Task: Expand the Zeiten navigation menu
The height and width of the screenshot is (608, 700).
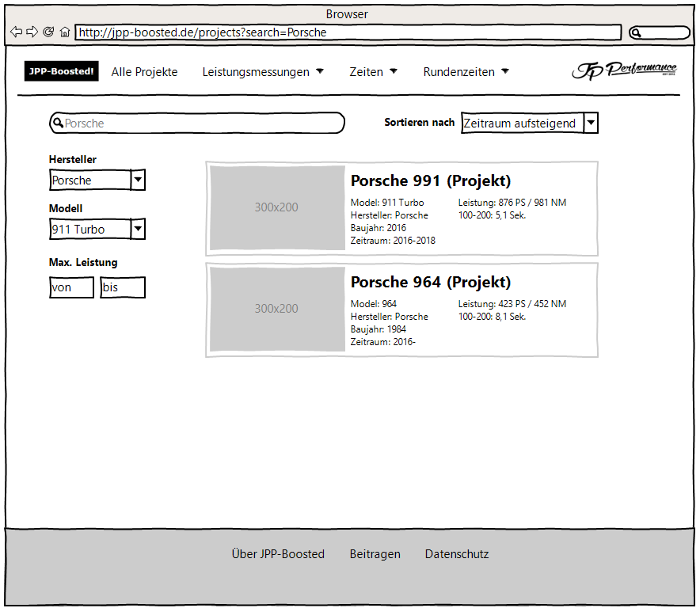Action: [373, 72]
